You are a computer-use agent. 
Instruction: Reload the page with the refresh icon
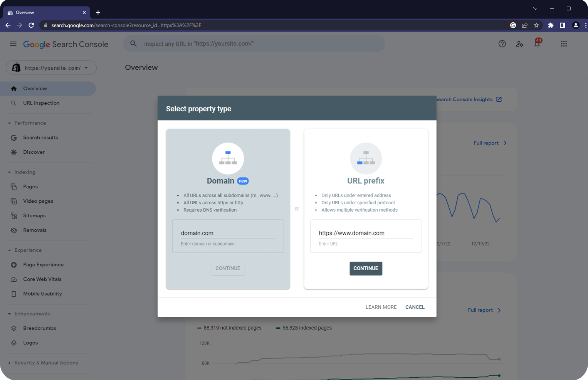click(x=31, y=25)
